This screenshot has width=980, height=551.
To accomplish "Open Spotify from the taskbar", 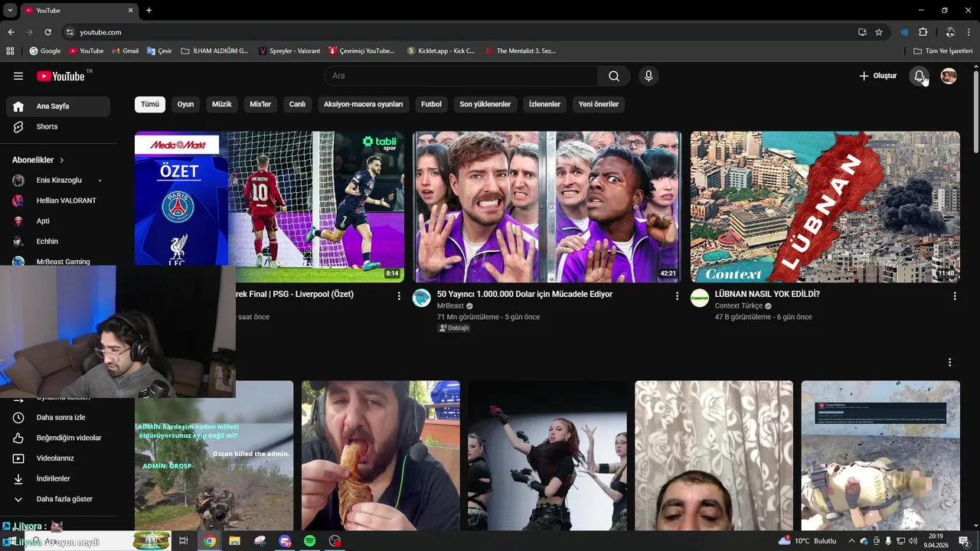I will point(309,541).
